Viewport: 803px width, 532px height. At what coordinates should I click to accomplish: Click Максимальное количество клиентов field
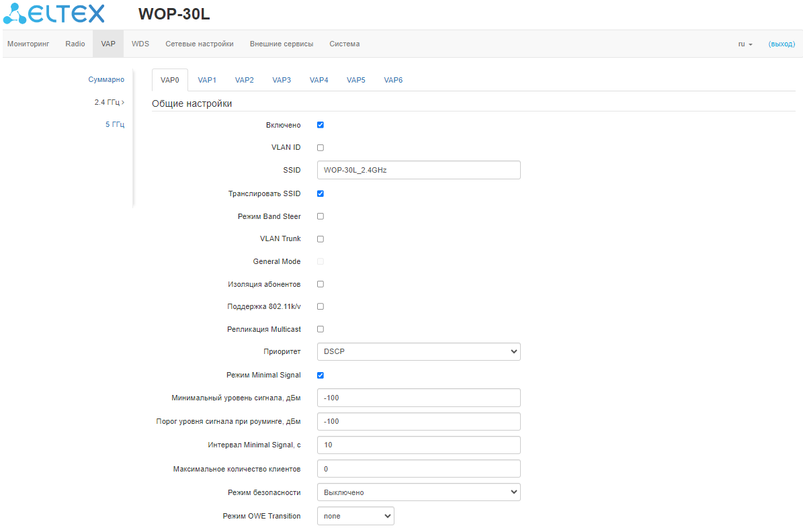(x=419, y=468)
